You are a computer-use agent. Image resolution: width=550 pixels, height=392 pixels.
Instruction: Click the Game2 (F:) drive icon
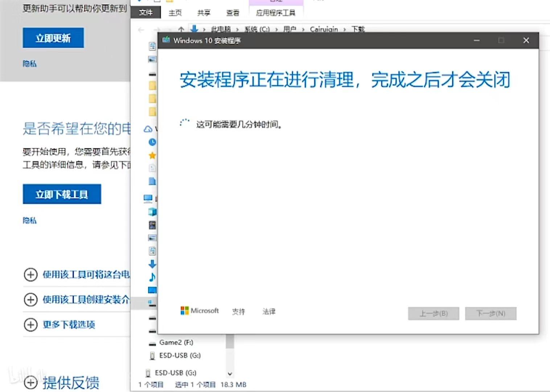coord(152,343)
